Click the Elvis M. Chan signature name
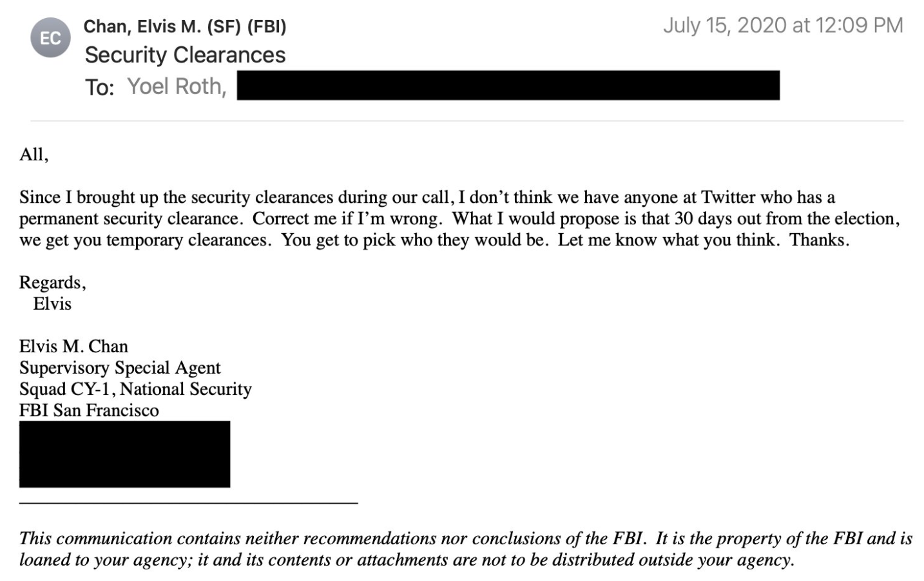The width and height of the screenshot is (924, 581). tap(73, 347)
